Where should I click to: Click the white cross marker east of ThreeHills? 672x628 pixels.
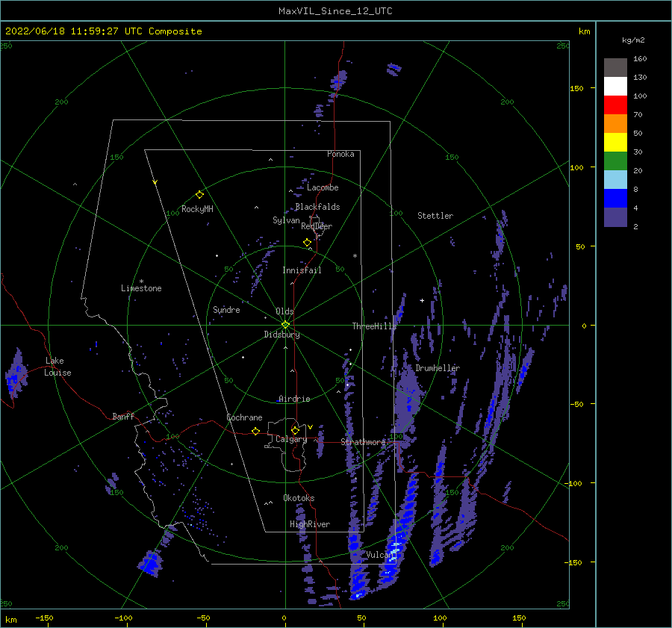coord(422,300)
